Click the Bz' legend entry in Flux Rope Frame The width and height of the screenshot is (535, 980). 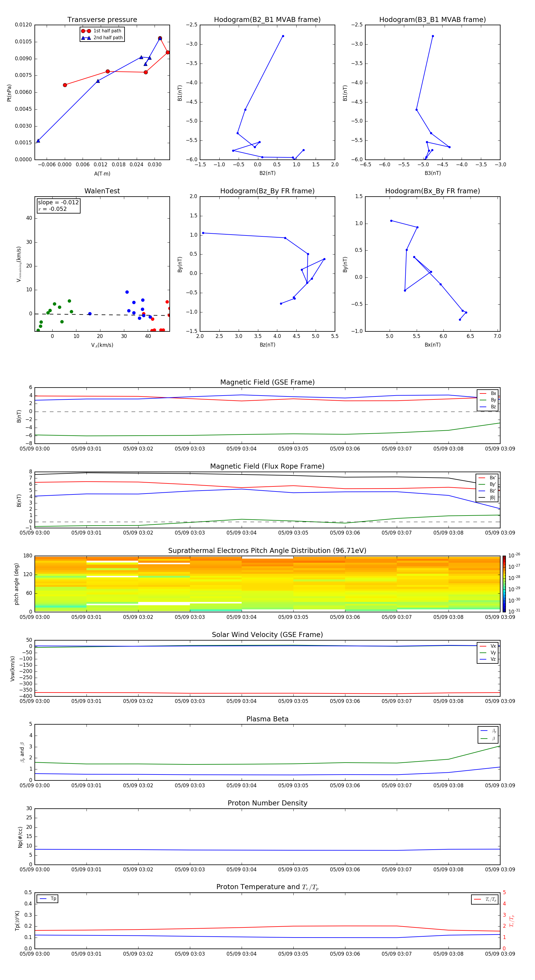[487, 491]
